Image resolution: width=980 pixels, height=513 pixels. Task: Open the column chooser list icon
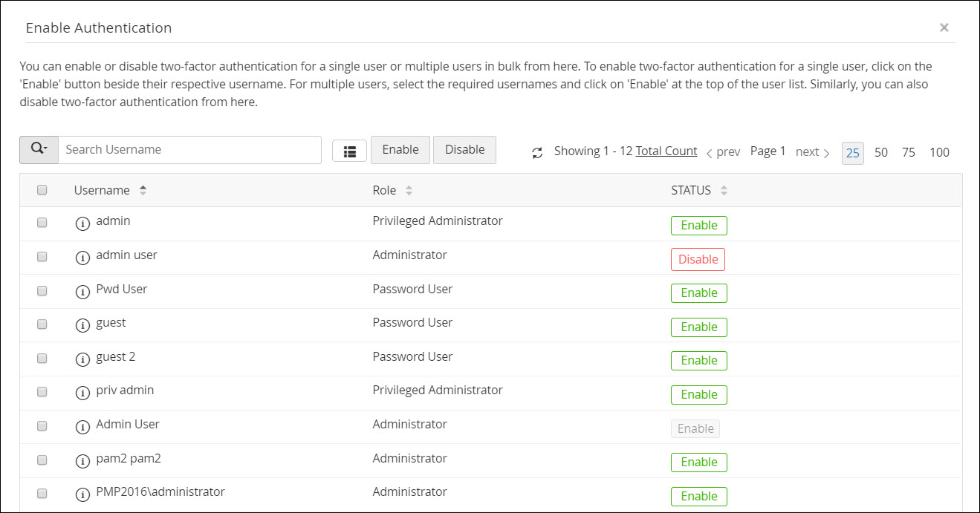(x=349, y=151)
